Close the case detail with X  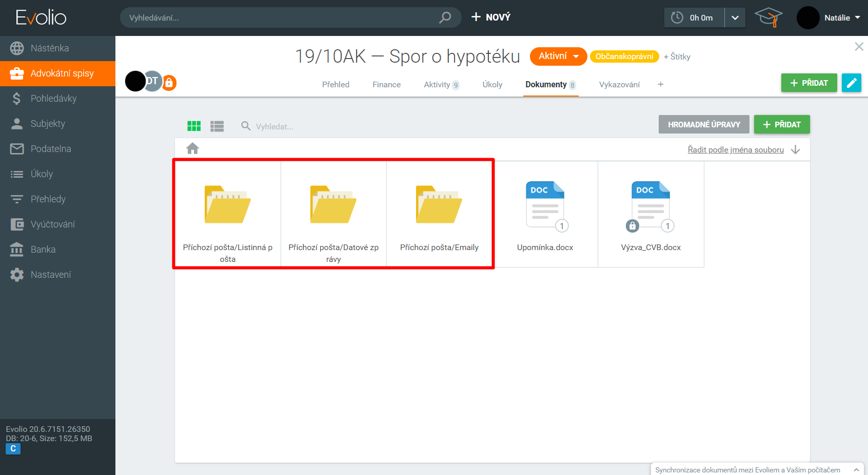[x=859, y=47]
